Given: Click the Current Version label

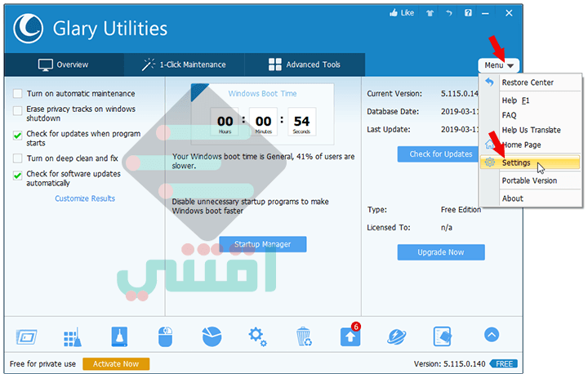Looking at the screenshot, I should point(394,94).
